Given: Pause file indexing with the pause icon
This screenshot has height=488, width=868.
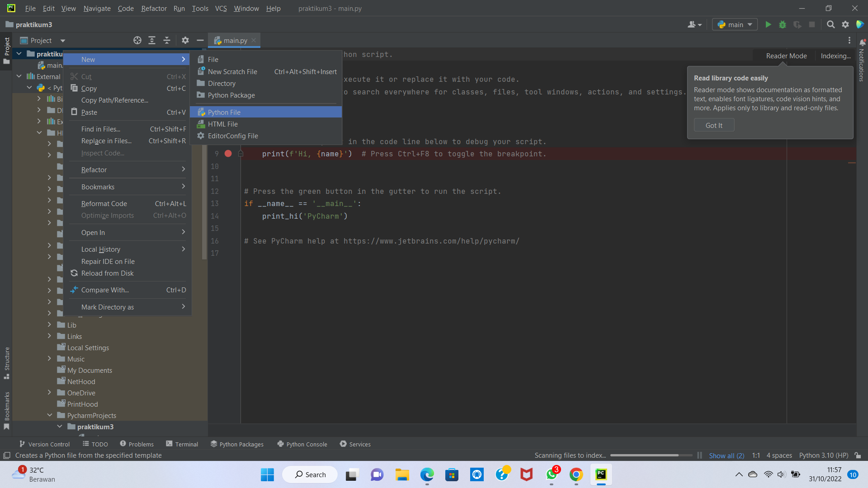Looking at the screenshot, I should [699, 455].
